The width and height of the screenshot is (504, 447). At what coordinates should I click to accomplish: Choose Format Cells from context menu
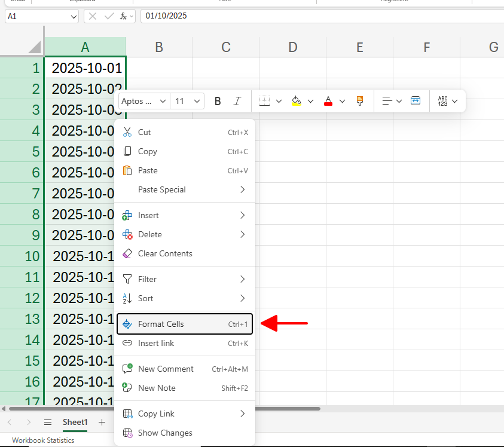tap(185, 324)
